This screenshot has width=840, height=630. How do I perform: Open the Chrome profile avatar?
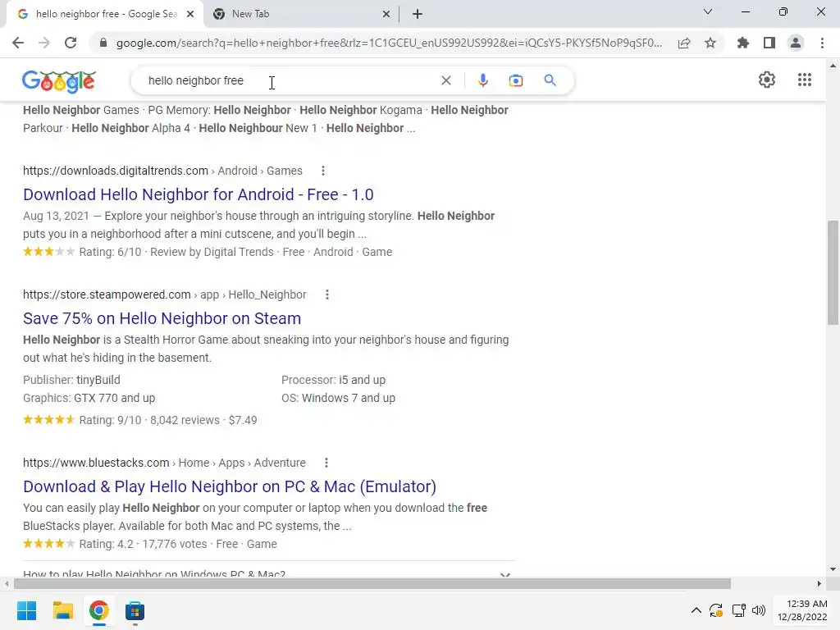(x=796, y=43)
